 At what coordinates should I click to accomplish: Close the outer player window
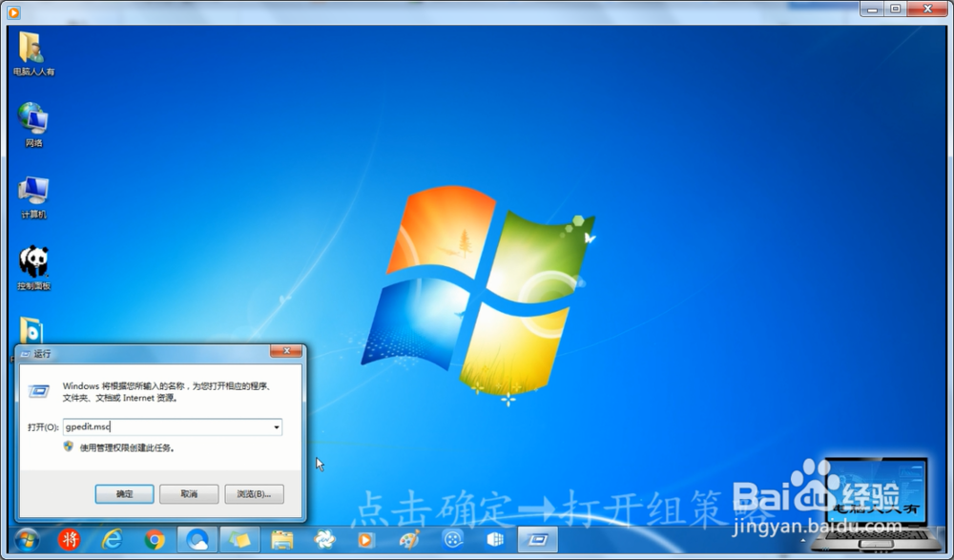coord(928,10)
